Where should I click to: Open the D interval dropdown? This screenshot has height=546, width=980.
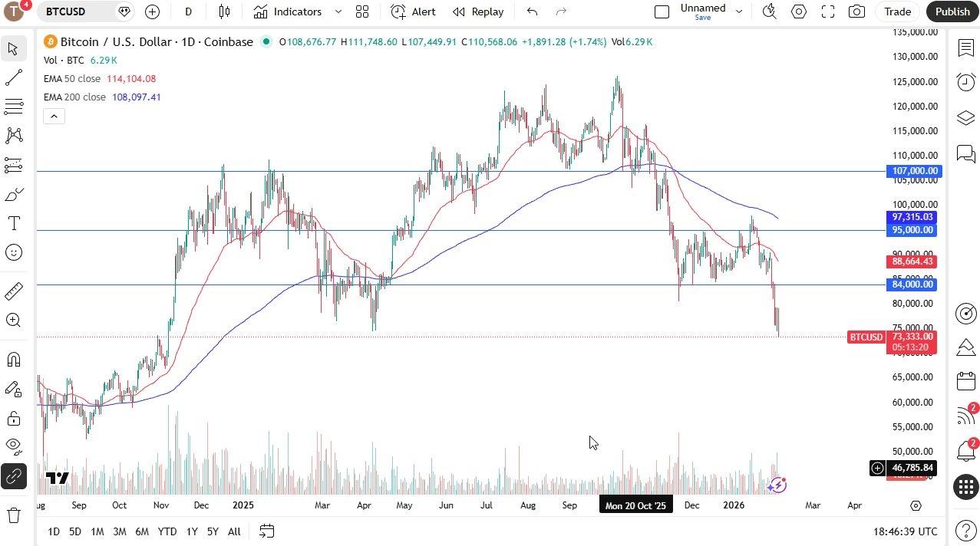click(188, 12)
